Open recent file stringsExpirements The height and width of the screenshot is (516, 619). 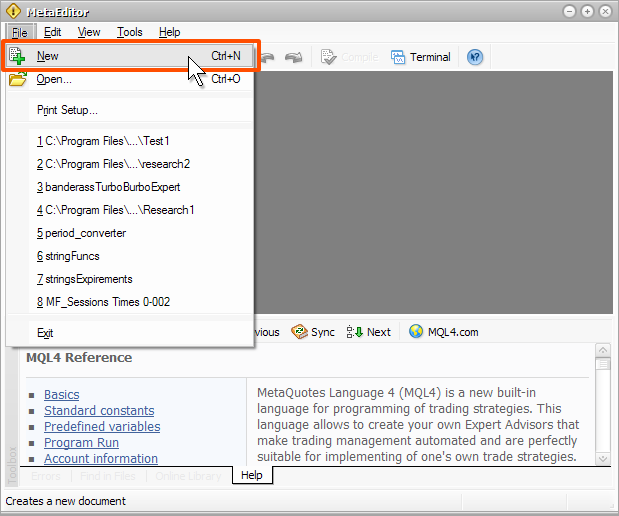[130, 279]
